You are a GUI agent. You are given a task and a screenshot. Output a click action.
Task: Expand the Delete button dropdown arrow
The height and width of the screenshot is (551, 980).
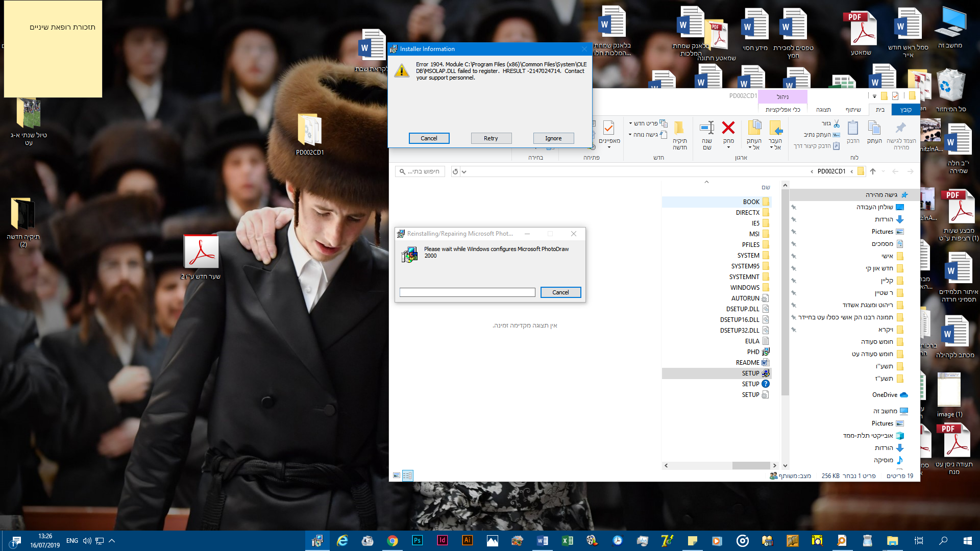[x=728, y=147]
